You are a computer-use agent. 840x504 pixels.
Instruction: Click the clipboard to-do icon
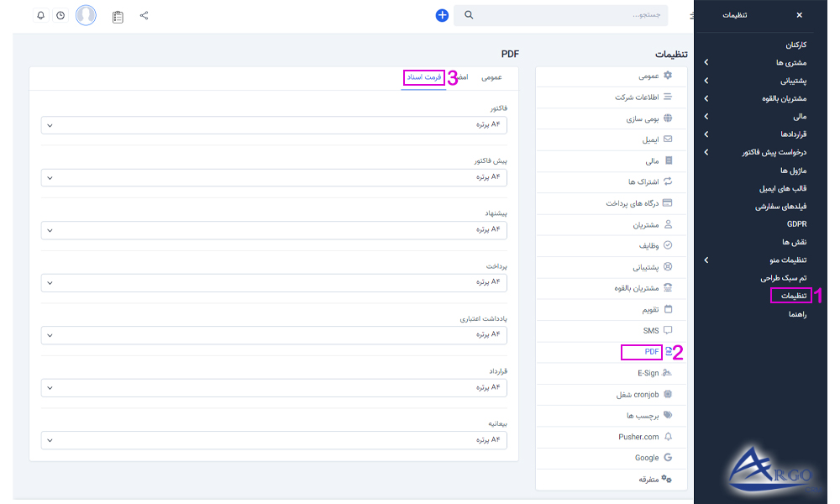[x=118, y=15]
